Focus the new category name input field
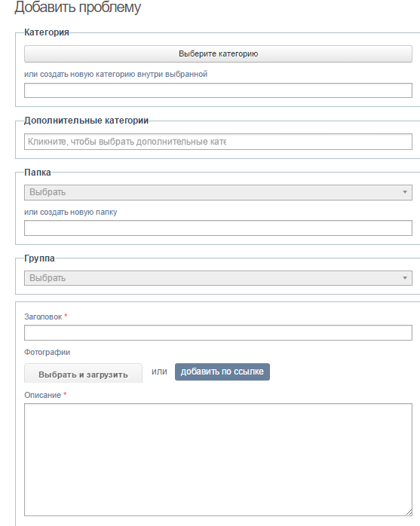This screenshot has width=420, height=526. pyautogui.click(x=218, y=90)
